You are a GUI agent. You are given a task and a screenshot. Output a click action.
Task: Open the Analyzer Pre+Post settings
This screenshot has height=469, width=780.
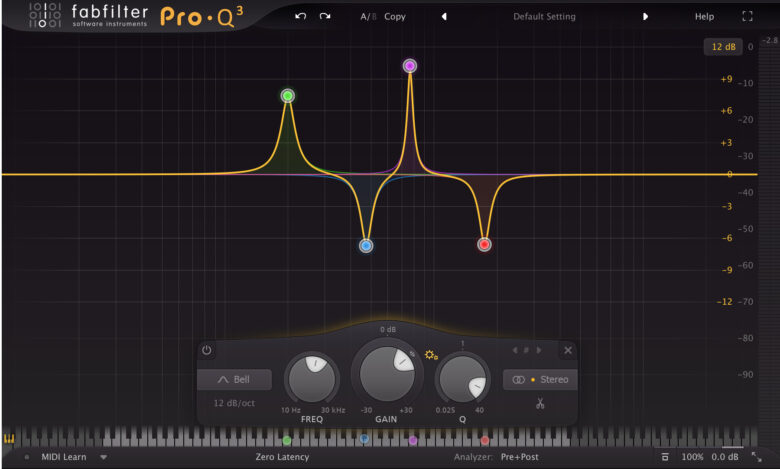tap(519, 457)
